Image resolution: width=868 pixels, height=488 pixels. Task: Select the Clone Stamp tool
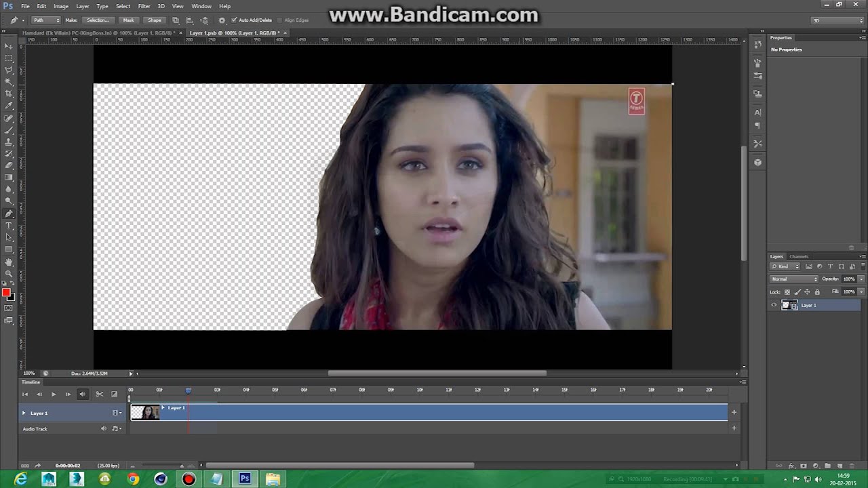(9, 142)
